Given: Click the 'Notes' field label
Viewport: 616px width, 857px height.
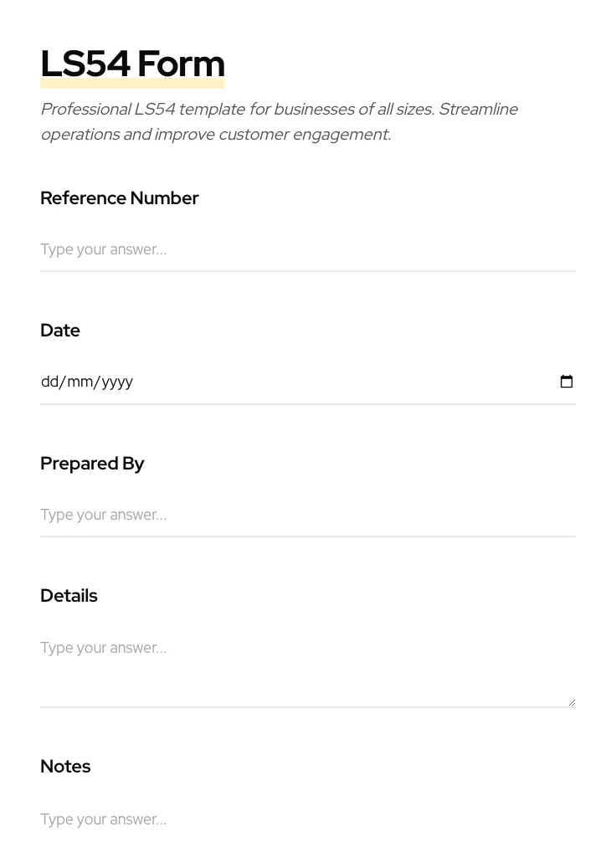Looking at the screenshot, I should (x=65, y=767).
